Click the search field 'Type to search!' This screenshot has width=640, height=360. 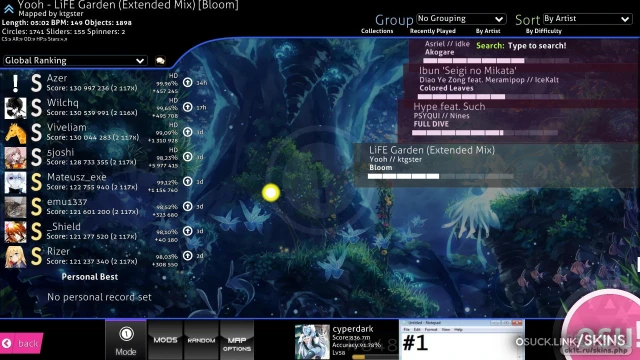537,46
